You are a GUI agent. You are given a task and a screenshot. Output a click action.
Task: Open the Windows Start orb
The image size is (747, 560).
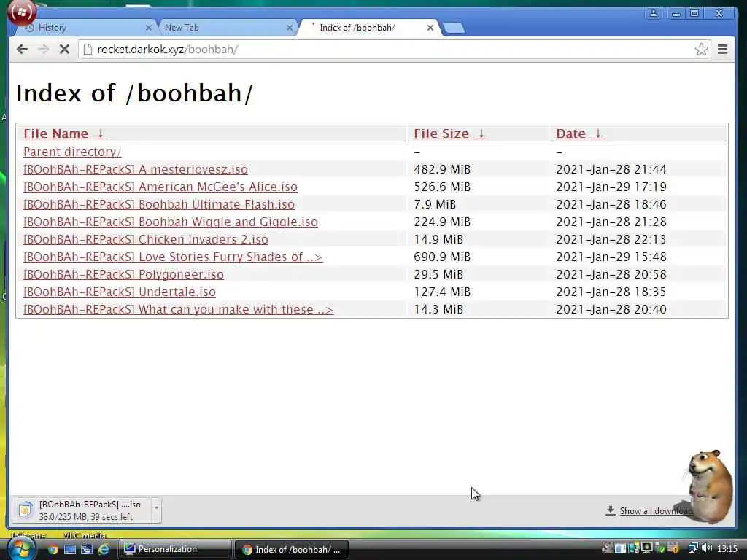pos(20,549)
